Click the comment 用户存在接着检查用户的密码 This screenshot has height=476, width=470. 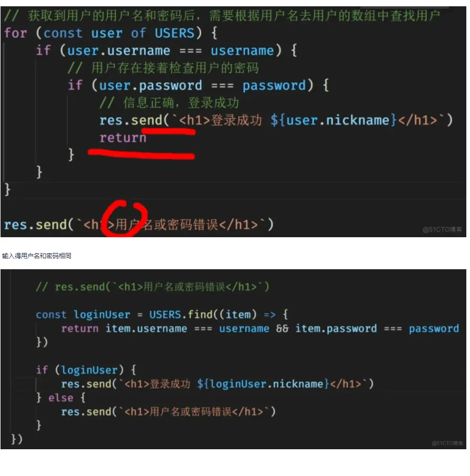tap(163, 68)
